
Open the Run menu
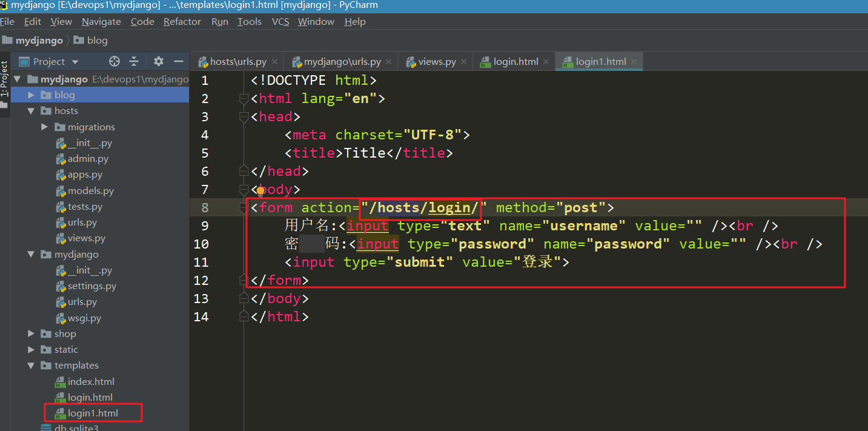point(220,21)
